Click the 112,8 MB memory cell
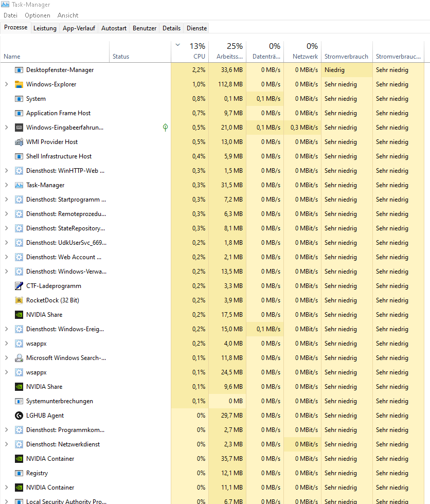 pyautogui.click(x=227, y=84)
